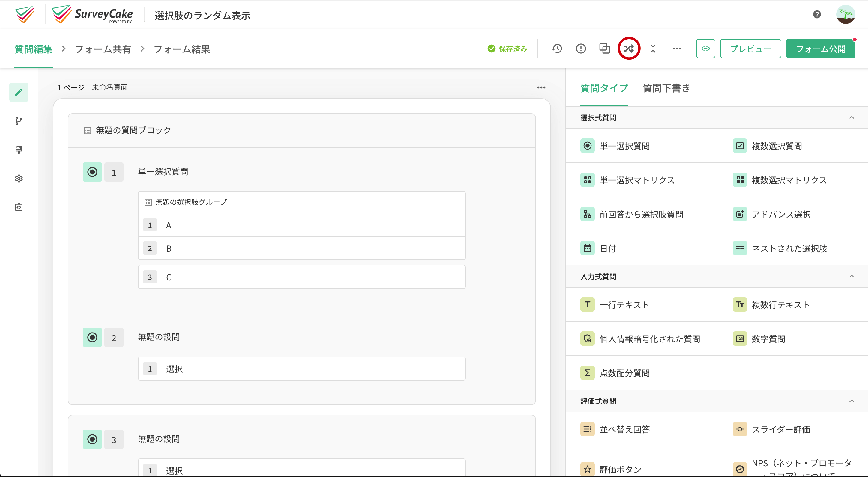Screen dimensions: 868x477
Task: Collapse the 評価式質問 section
Action: click(852, 401)
